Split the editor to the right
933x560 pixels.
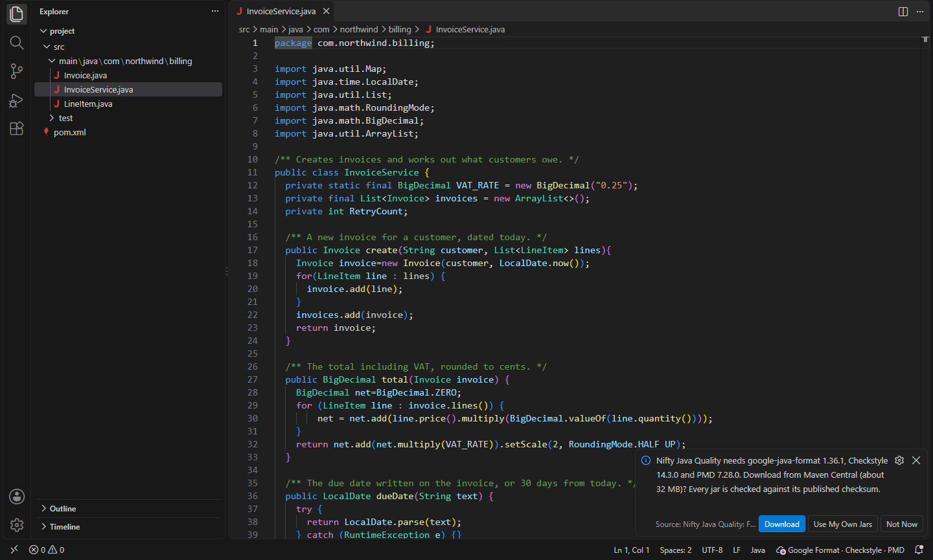(x=903, y=12)
